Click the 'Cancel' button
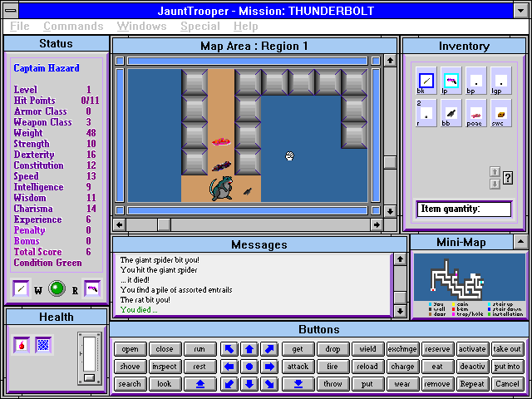The image size is (532, 399). click(x=507, y=384)
